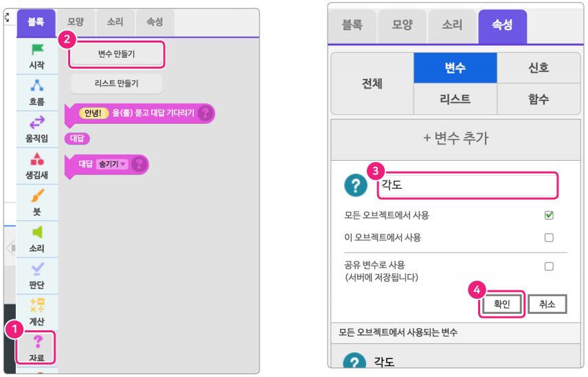
Task: Select the 생김새 (Looks) block category
Action: [x=37, y=166]
